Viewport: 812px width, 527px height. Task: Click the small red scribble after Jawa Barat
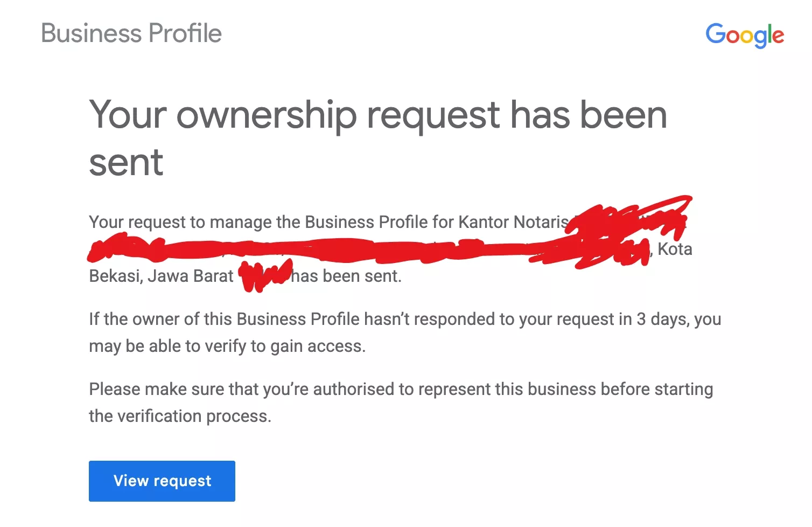(265, 275)
